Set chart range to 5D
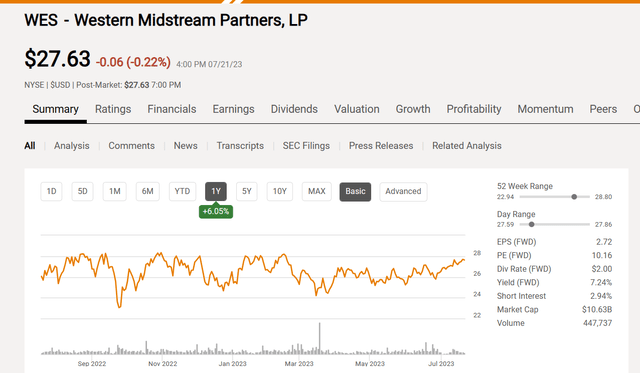Screen dimensions: 640x373 [82, 191]
